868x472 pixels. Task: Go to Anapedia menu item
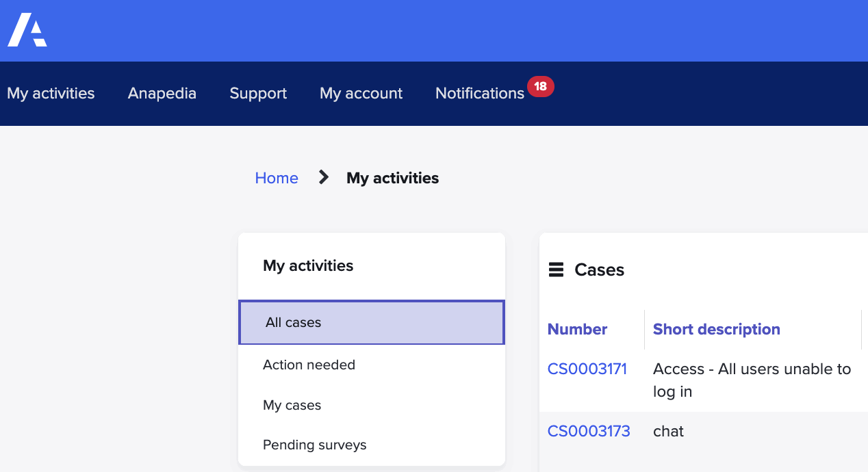click(x=162, y=93)
